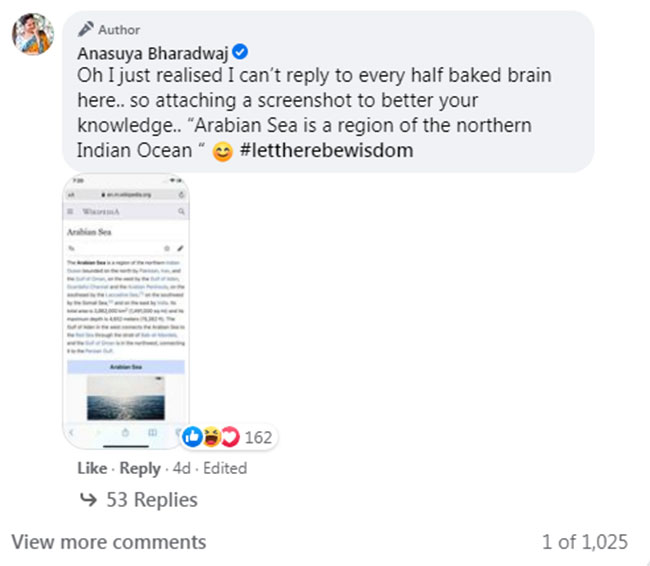Image resolution: width=650 pixels, height=566 pixels.
Task: Click the Author pen icon
Action: coord(86,30)
